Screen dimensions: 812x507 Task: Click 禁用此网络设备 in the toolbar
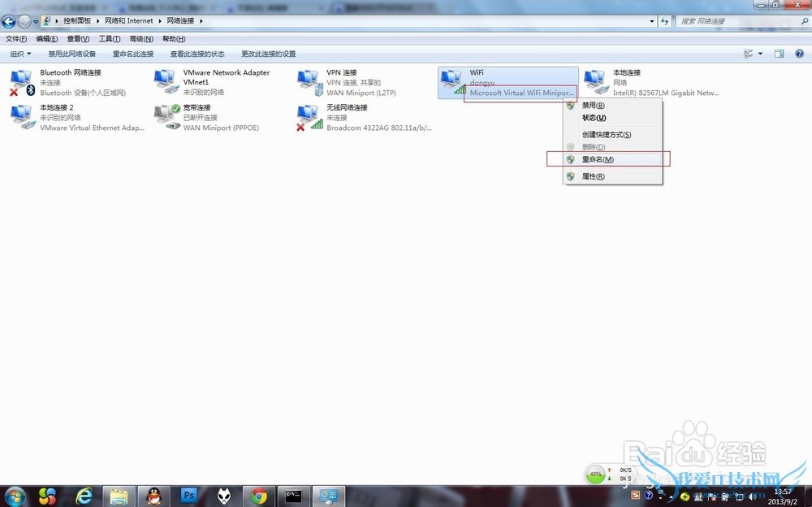click(x=72, y=54)
